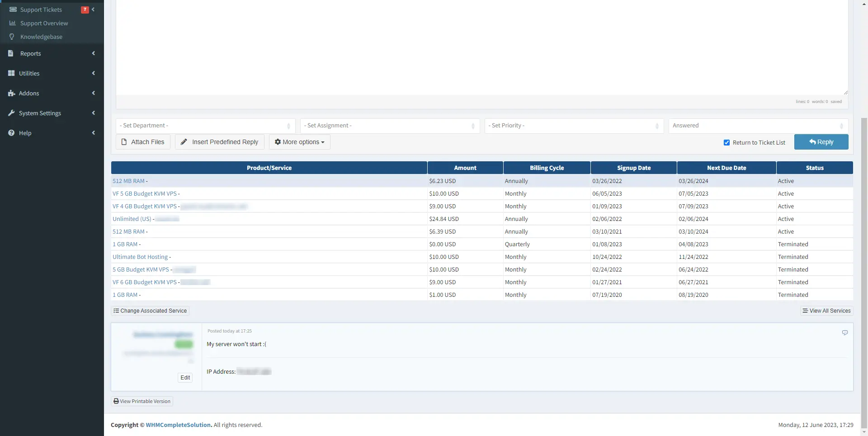Click the Help question mark icon

pos(11,133)
